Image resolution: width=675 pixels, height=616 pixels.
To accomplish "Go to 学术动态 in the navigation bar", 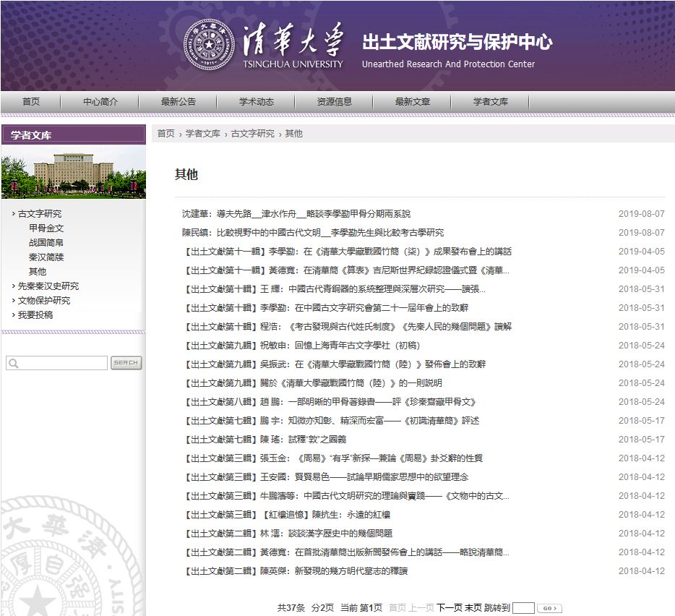I will click(x=256, y=102).
